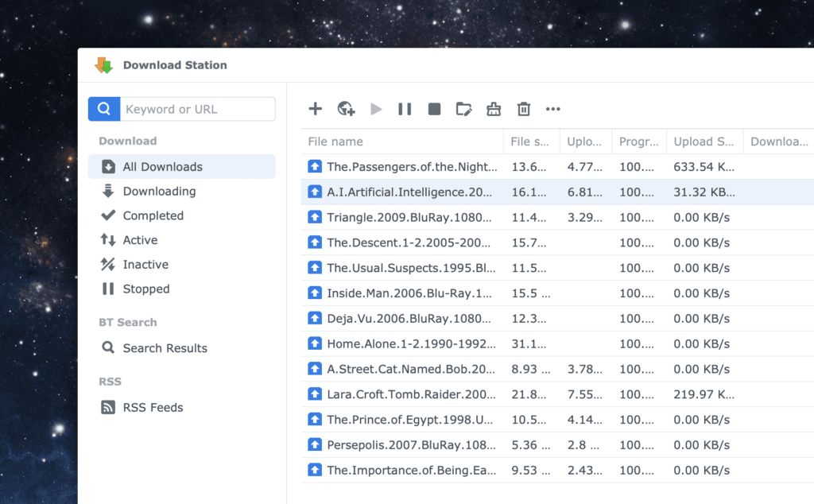Image resolution: width=814 pixels, height=504 pixels.
Task: Click the plus icon to add download task
Action: click(x=316, y=109)
